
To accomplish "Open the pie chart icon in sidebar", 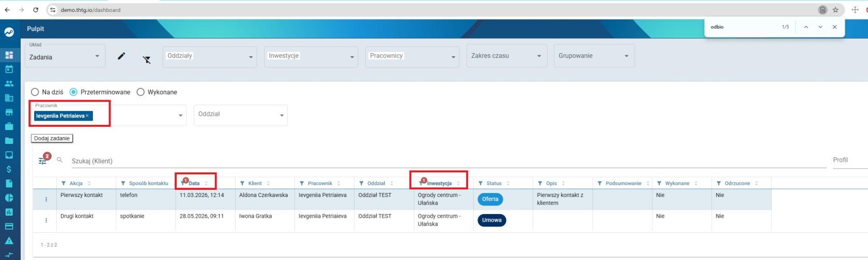I will tap(9, 198).
